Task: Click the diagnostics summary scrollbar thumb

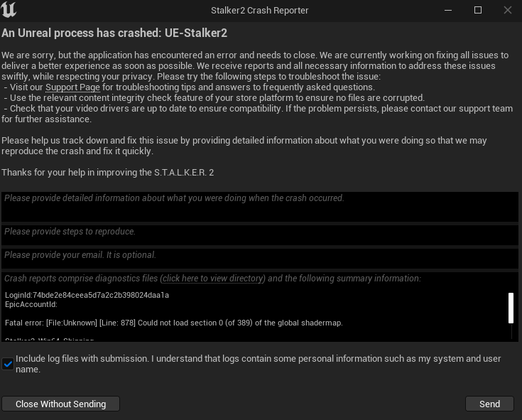Action: click(511, 307)
